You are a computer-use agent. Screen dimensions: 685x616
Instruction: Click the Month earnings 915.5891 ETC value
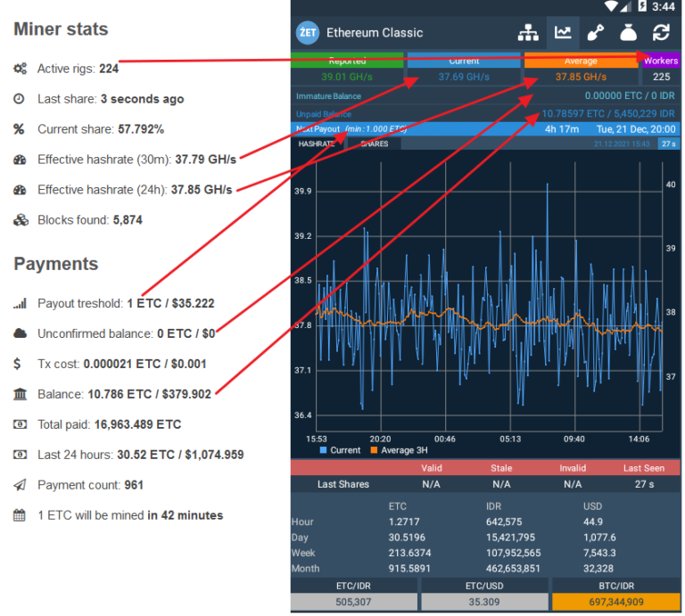[x=409, y=569]
